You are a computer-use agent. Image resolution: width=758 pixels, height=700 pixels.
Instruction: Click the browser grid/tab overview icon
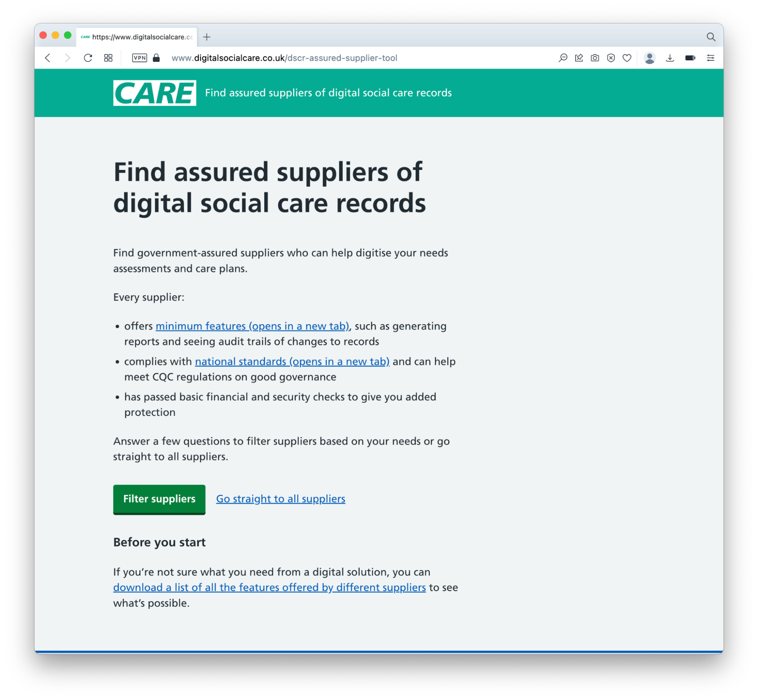(x=108, y=58)
